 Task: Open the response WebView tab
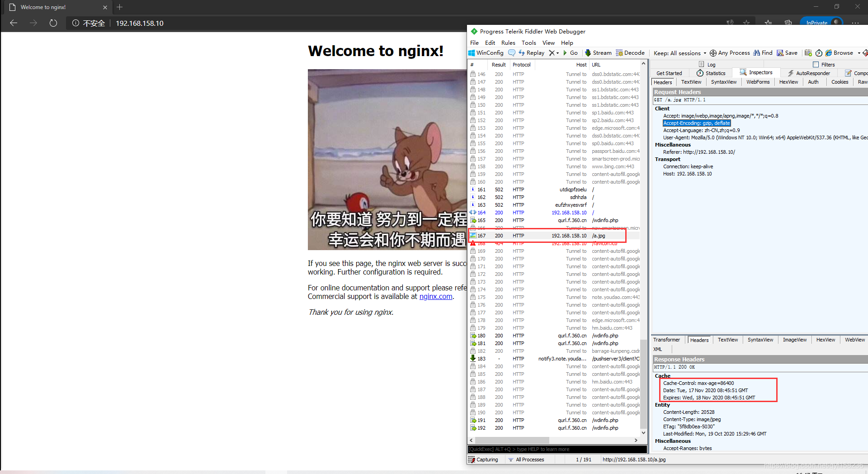coord(854,340)
